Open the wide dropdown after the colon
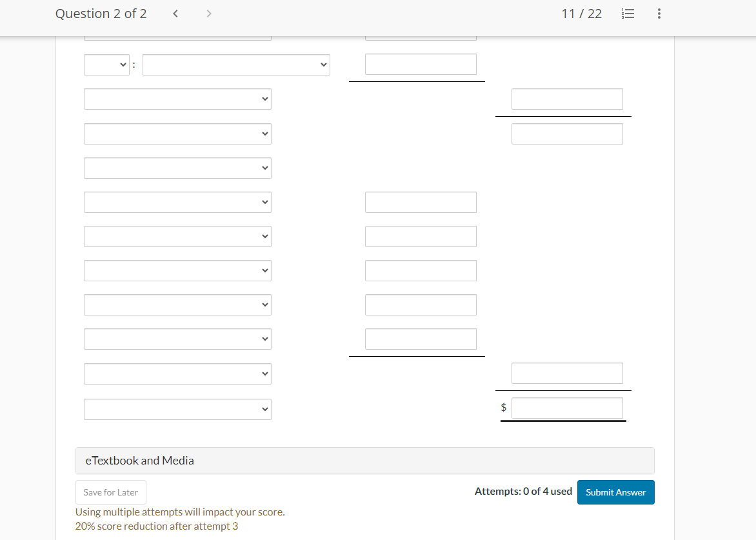Image resolution: width=756 pixels, height=540 pixels. [236, 65]
